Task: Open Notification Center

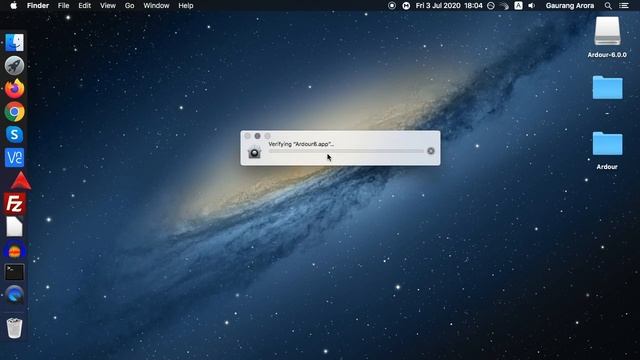Action: (624, 6)
